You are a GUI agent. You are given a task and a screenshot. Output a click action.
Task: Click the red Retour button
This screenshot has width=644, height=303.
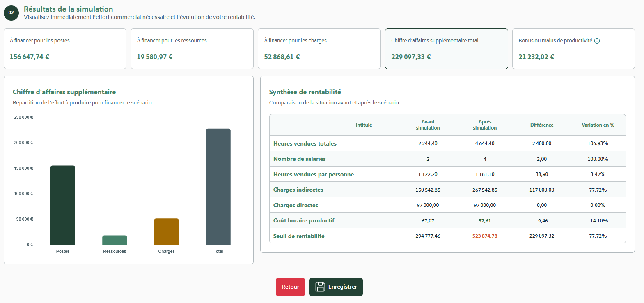(x=290, y=287)
